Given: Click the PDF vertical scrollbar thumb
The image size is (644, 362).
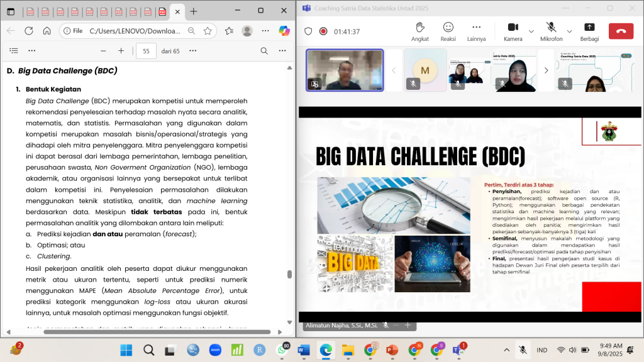Looking at the screenshot, I should 289,274.
